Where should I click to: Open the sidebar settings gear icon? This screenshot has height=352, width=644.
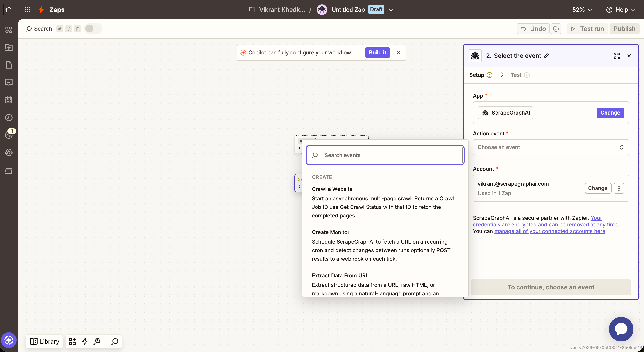pyautogui.click(x=9, y=153)
